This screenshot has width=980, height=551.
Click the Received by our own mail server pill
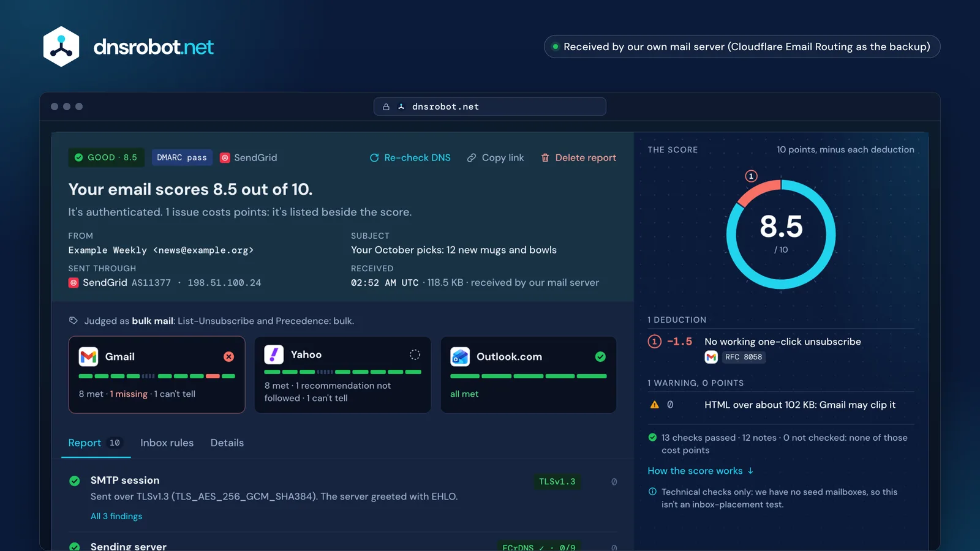pos(742,47)
